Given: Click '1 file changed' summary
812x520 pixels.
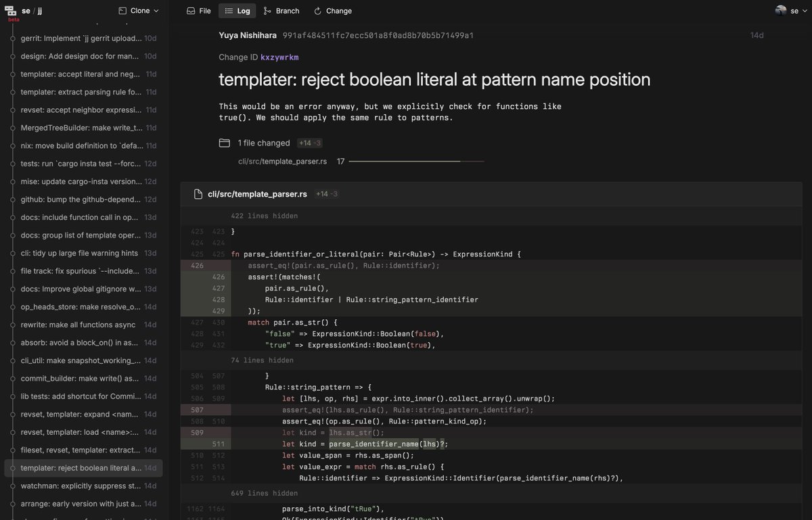Looking at the screenshot, I should [264, 143].
